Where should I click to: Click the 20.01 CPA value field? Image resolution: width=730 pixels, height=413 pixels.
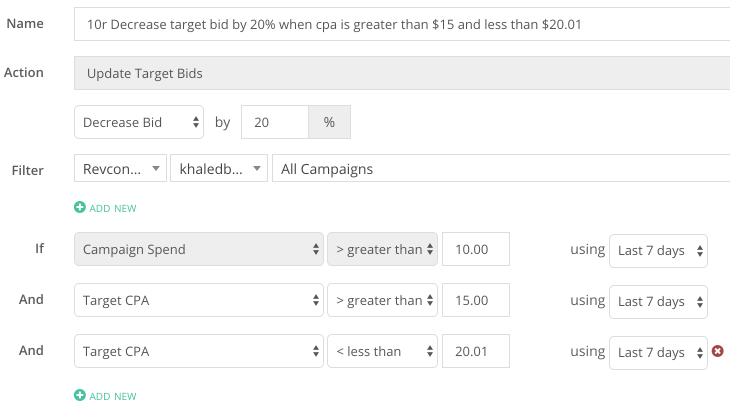coord(476,351)
